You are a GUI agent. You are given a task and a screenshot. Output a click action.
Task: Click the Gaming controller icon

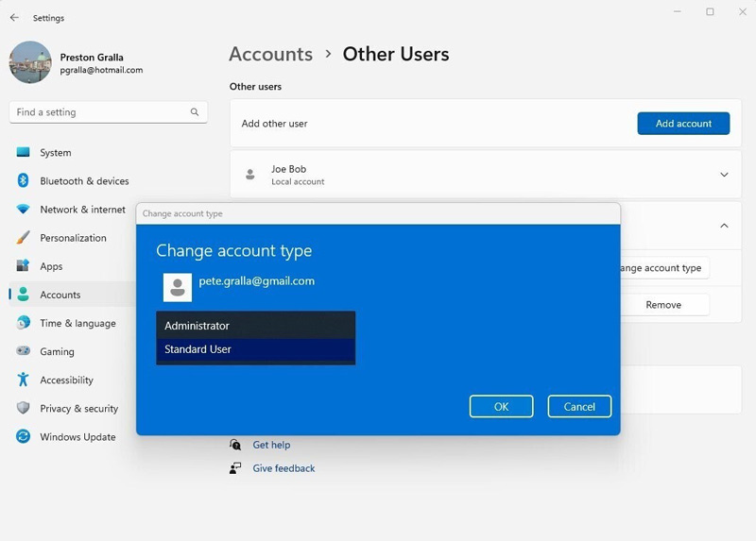(x=23, y=351)
